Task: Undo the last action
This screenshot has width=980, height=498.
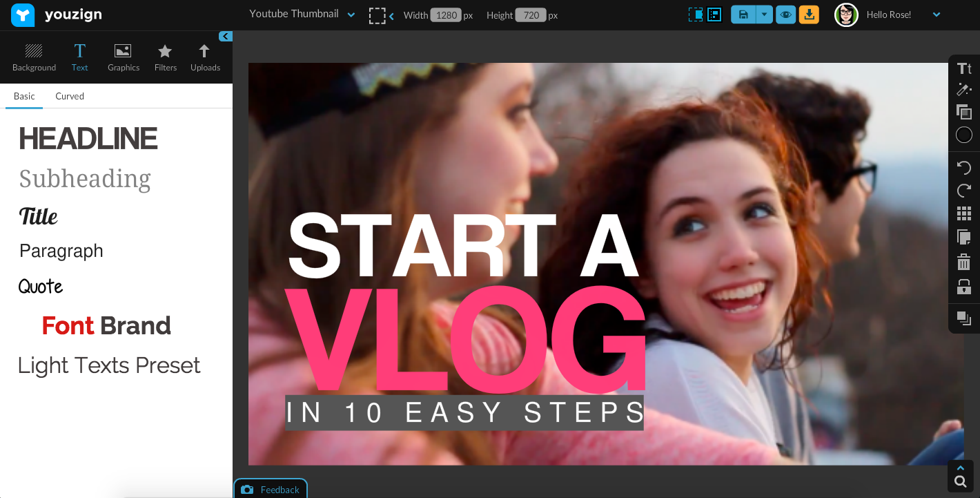Action: click(x=964, y=168)
